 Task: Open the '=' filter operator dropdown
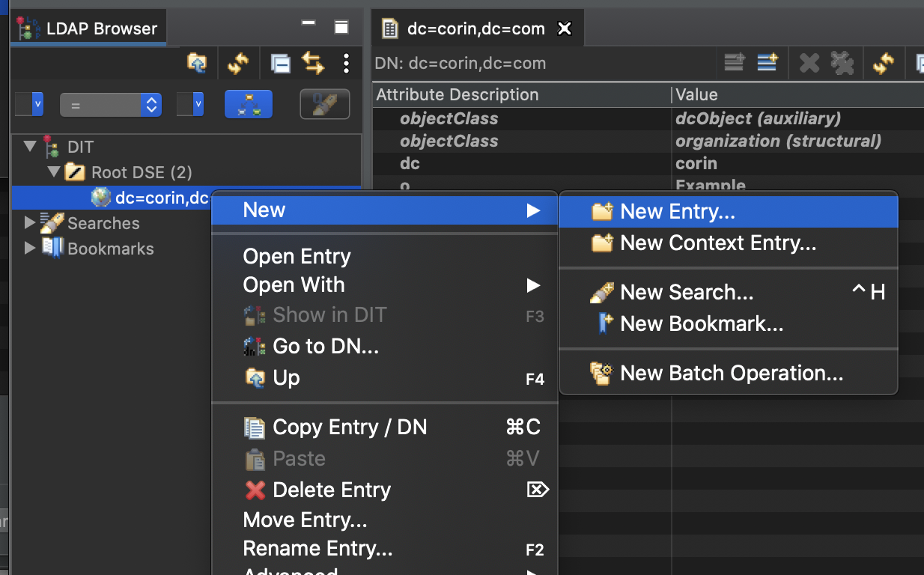click(x=110, y=105)
